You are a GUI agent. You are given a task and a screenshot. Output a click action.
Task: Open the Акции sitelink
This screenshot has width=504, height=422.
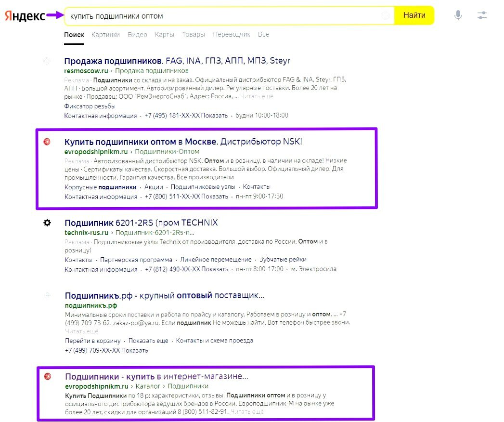(x=154, y=187)
